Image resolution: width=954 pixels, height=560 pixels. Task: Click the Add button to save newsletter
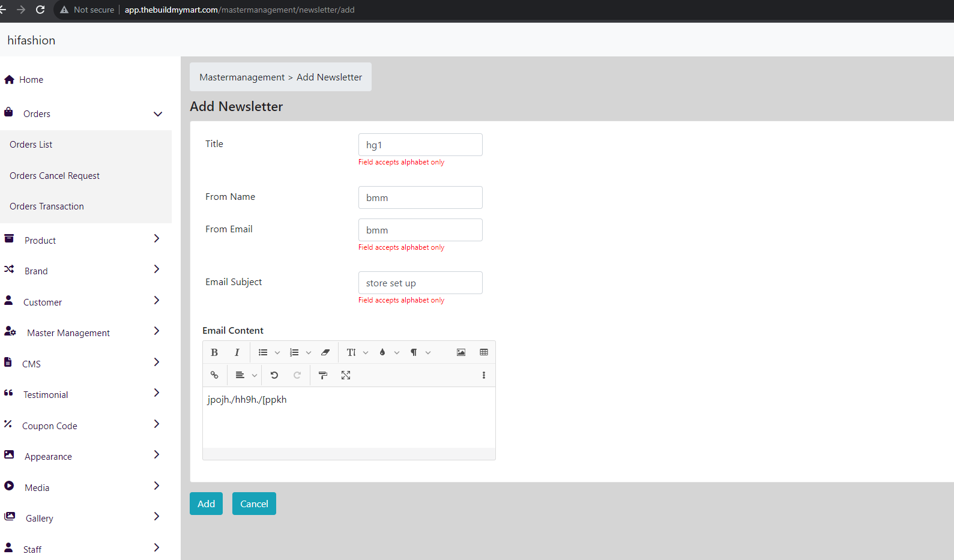(x=206, y=504)
